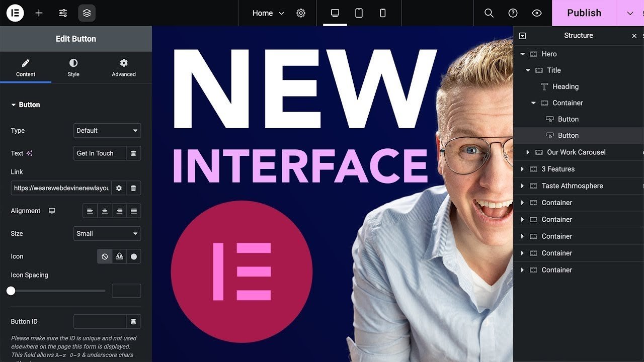Expand the 3 Features tree item

point(522,169)
